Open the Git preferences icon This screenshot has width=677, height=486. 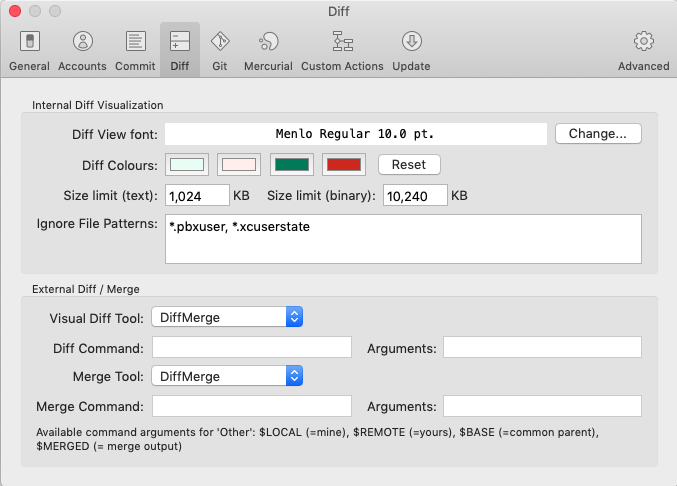point(220,42)
